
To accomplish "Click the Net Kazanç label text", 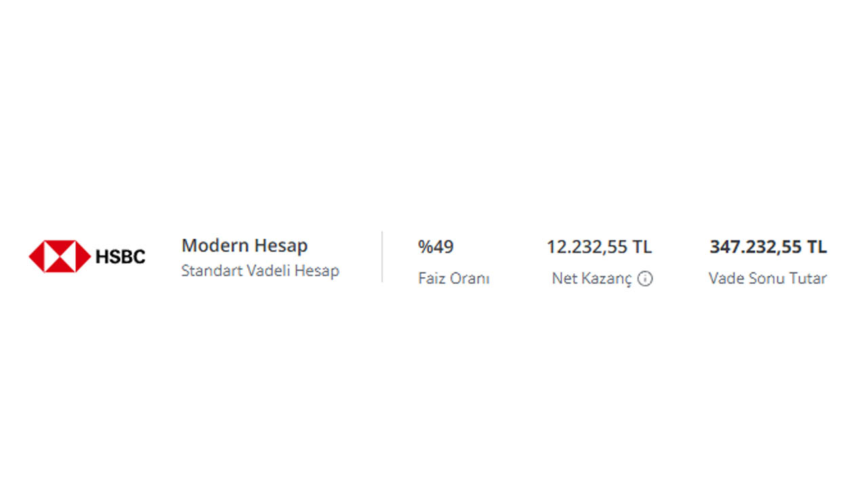I will point(592,279).
